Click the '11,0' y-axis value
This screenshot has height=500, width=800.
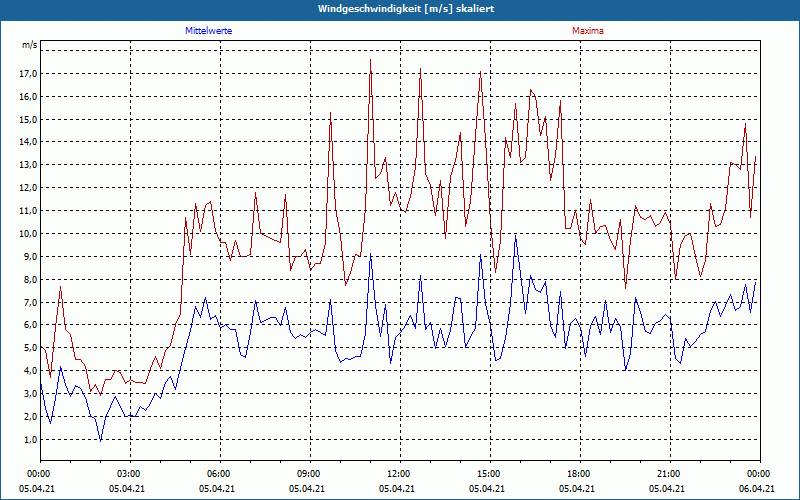click(x=29, y=211)
